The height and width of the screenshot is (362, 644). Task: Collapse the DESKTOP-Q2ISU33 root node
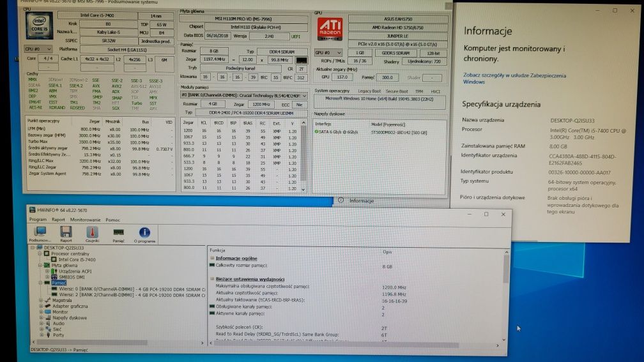(33, 248)
